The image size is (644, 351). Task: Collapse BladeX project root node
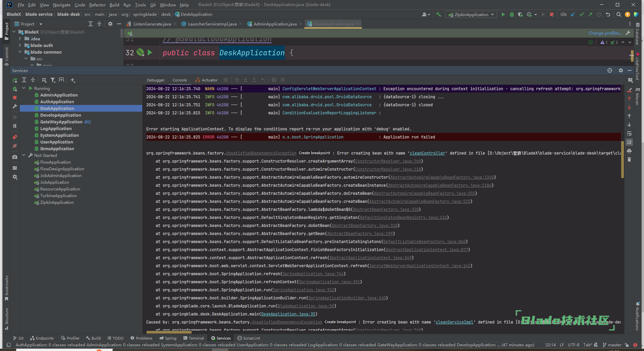pos(14,32)
